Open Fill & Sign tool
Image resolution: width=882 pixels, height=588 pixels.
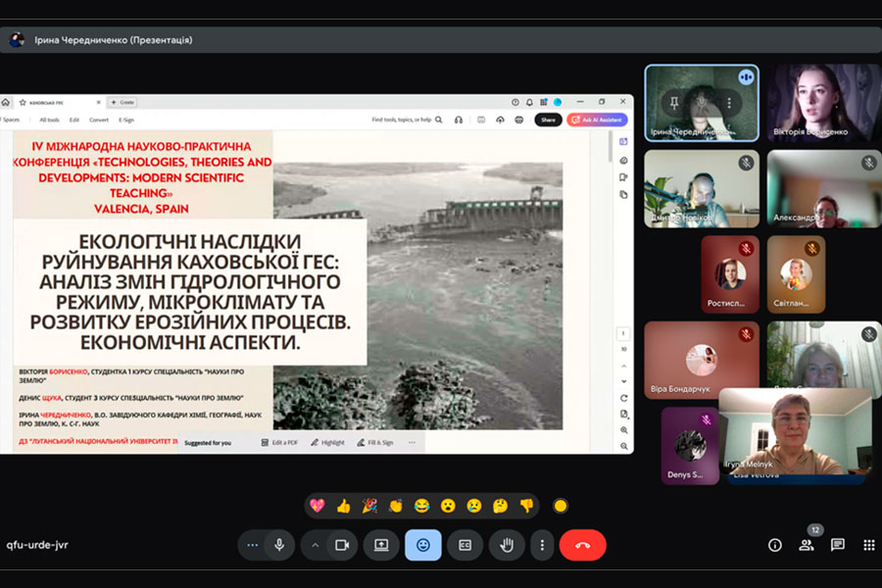[375, 443]
